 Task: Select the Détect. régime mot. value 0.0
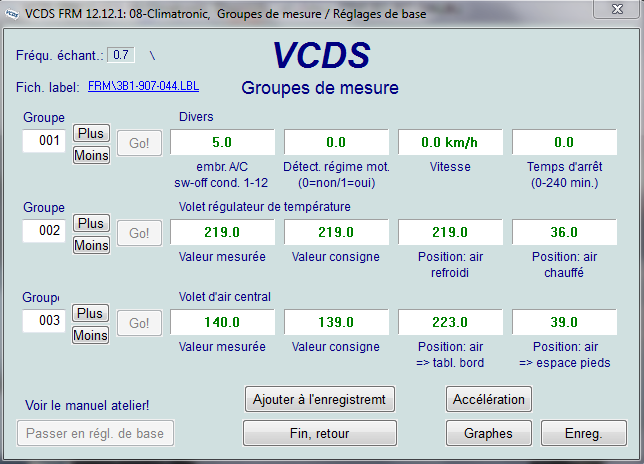(336, 142)
